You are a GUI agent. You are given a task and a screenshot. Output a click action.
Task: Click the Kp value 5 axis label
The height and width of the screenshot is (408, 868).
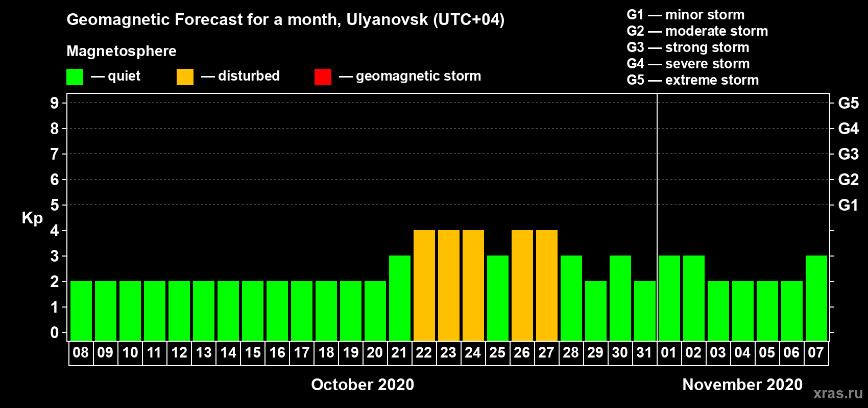55,205
